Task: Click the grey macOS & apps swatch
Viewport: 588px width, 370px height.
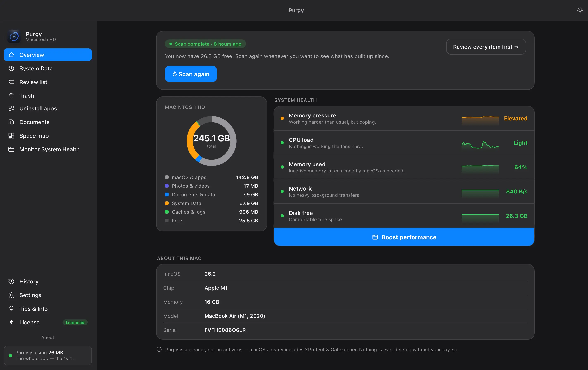Action: (167, 177)
